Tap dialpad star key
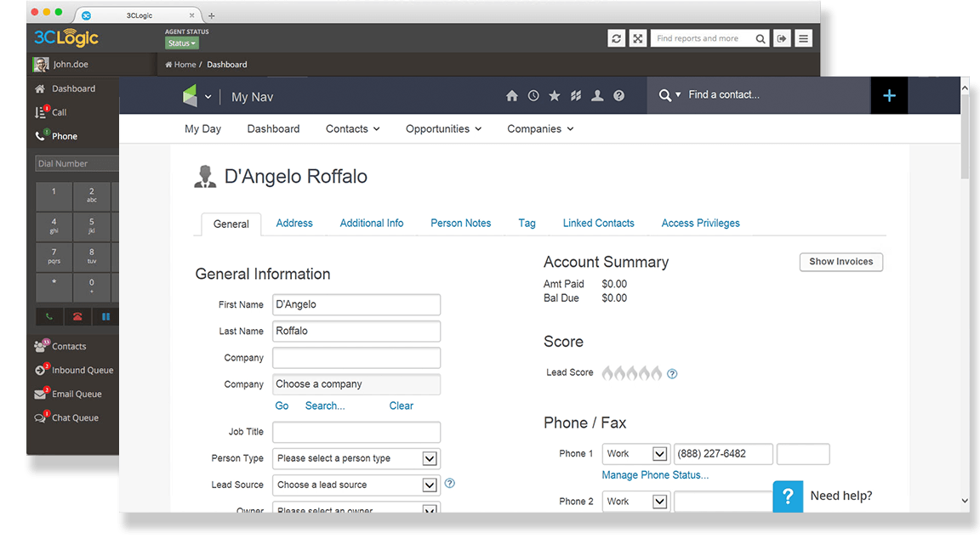This screenshot has height=556, width=980. click(x=54, y=287)
